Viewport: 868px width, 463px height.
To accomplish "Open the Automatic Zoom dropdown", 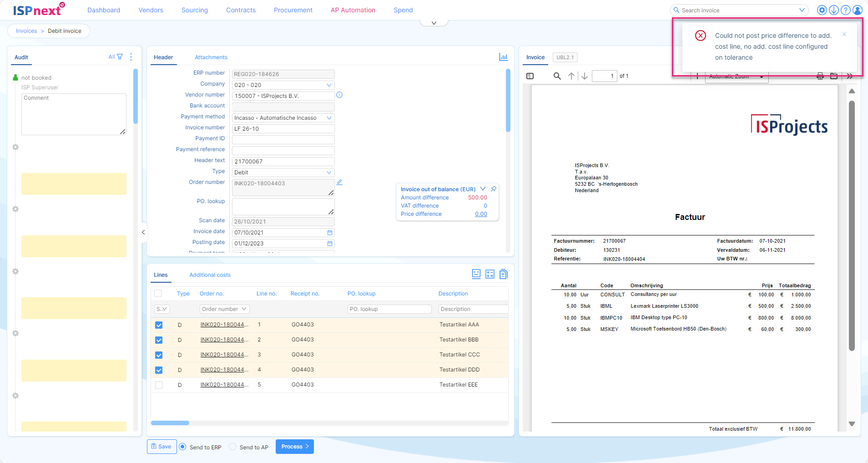I will 737,76.
